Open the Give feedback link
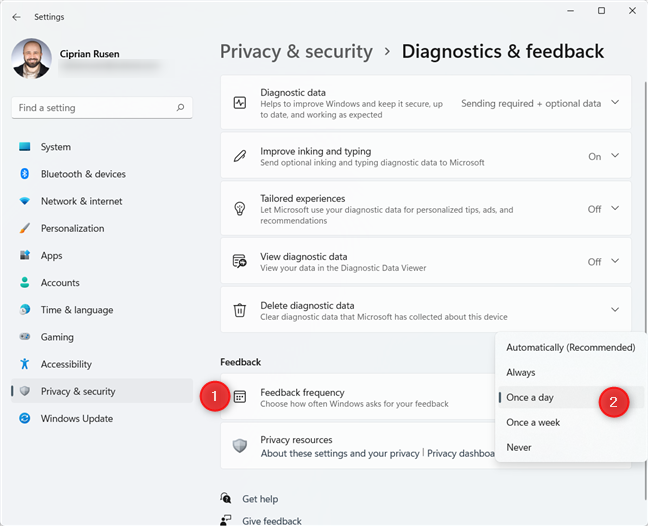This screenshot has width=648, height=526. coord(272,521)
